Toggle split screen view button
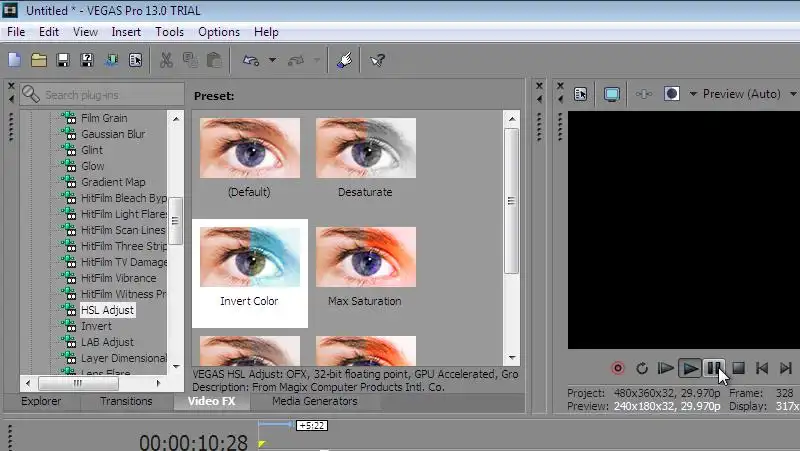Viewport: 800px width, 451px height. coord(671,94)
